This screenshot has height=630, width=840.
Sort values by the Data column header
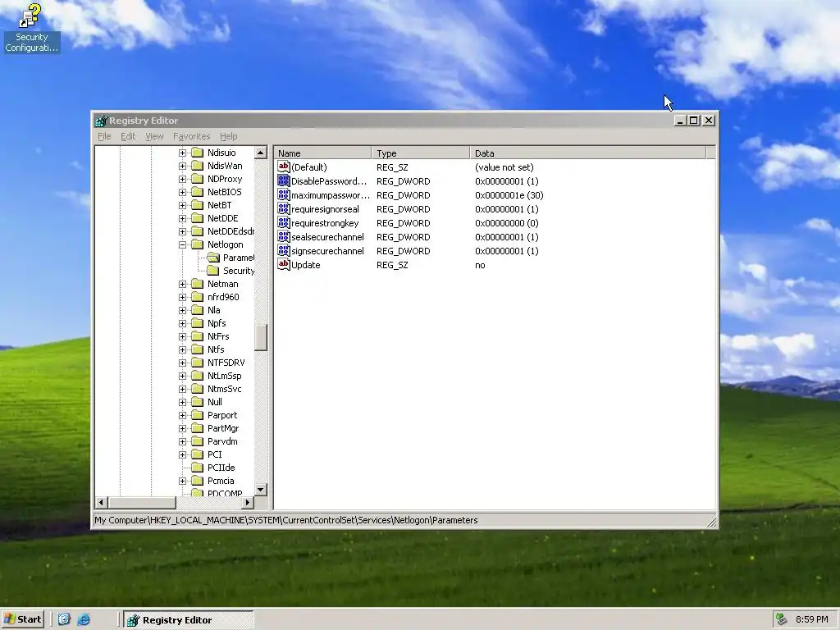(x=587, y=153)
